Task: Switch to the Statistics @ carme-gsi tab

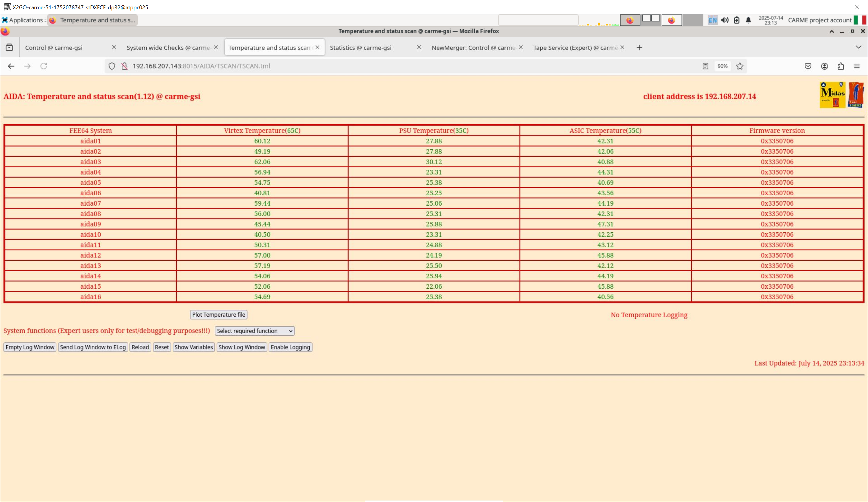Action: coord(361,48)
